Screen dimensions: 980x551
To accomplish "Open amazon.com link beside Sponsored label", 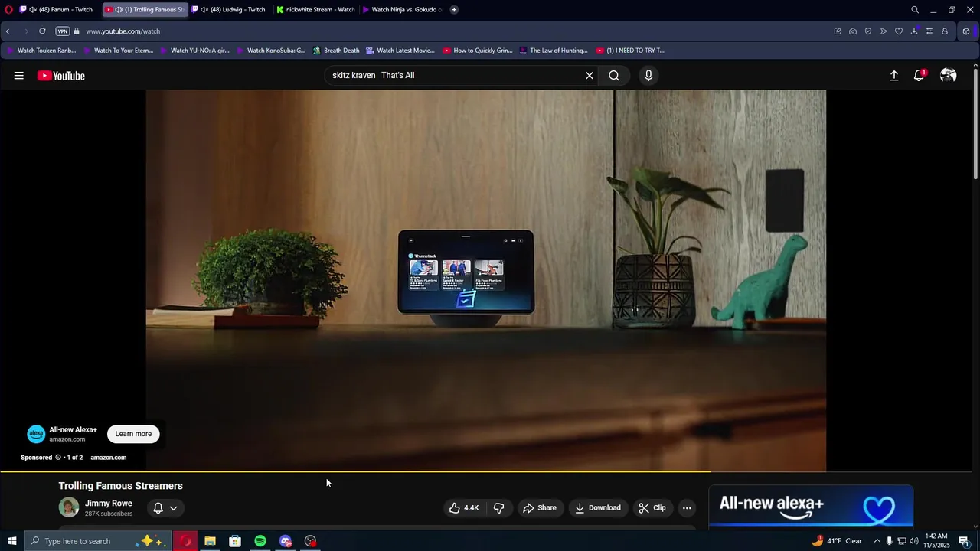I will (x=108, y=458).
